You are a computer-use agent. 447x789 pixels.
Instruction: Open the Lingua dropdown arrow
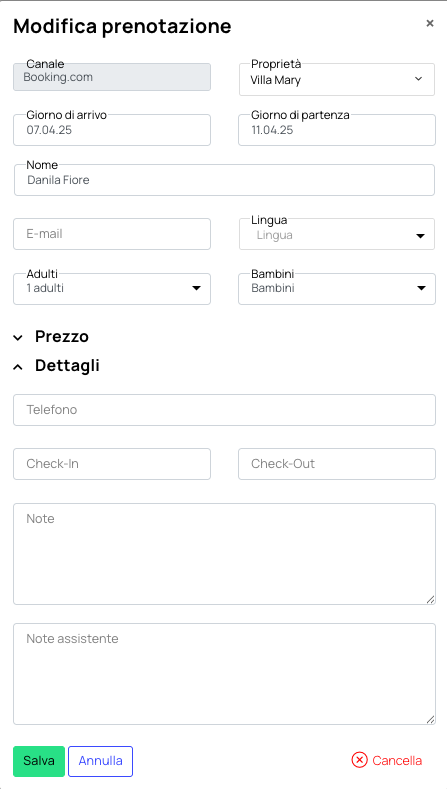[420, 235]
